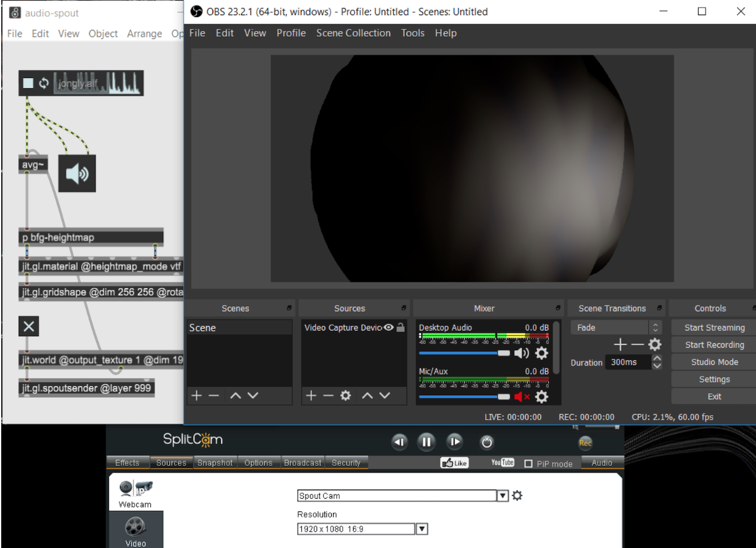
Task: Add a new scene with the plus icon
Action: click(196, 396)
